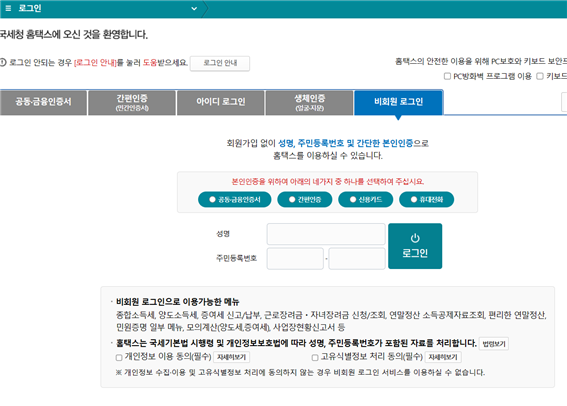Choose 휴대전화 radio option
This screenshot has width=567, height=406.
pos(426,200)
